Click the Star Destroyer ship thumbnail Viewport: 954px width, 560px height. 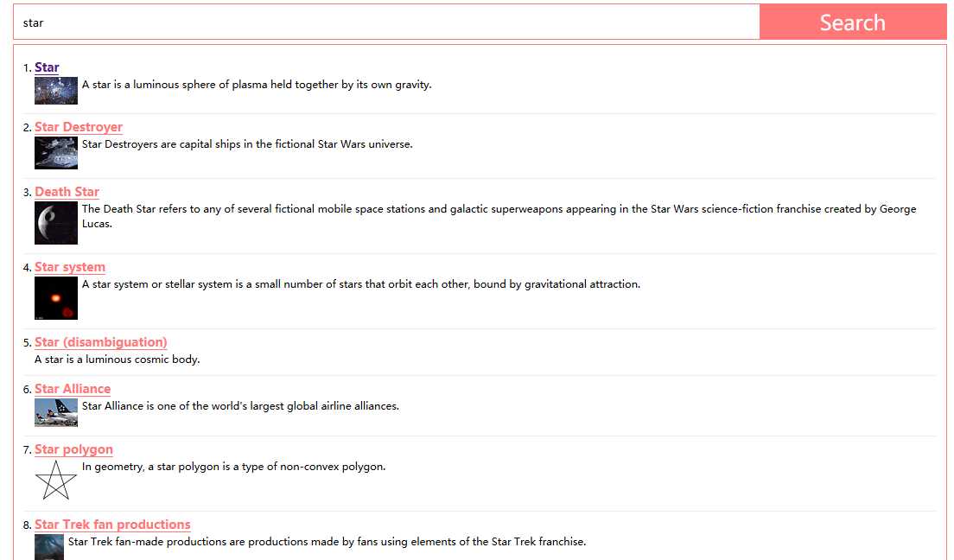coord(56,153)
